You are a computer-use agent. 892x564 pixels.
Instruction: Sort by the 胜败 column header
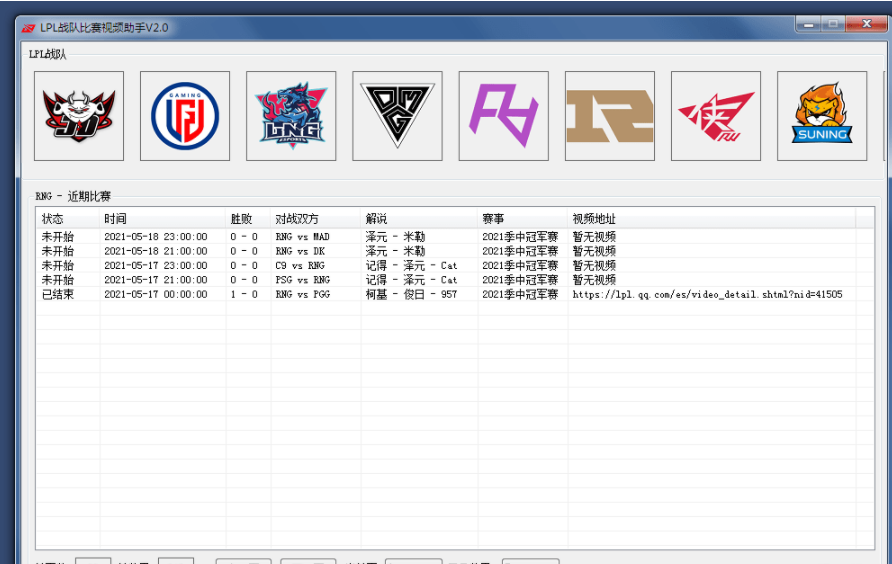point(248,219)
